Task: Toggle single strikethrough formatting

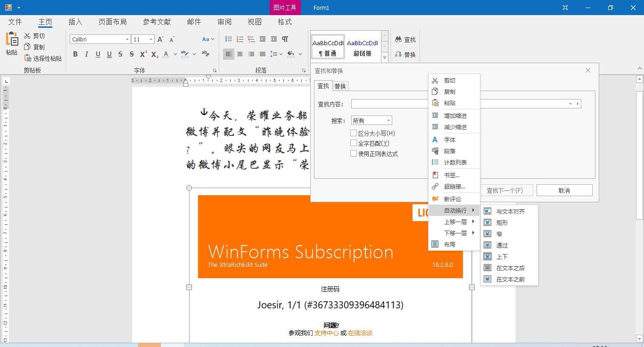Action: [x=120, y=54]
